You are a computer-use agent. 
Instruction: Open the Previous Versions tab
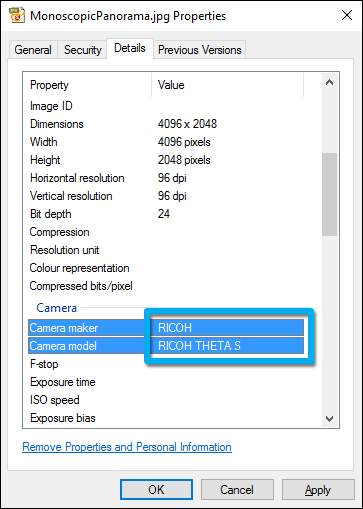coord(200,50)
